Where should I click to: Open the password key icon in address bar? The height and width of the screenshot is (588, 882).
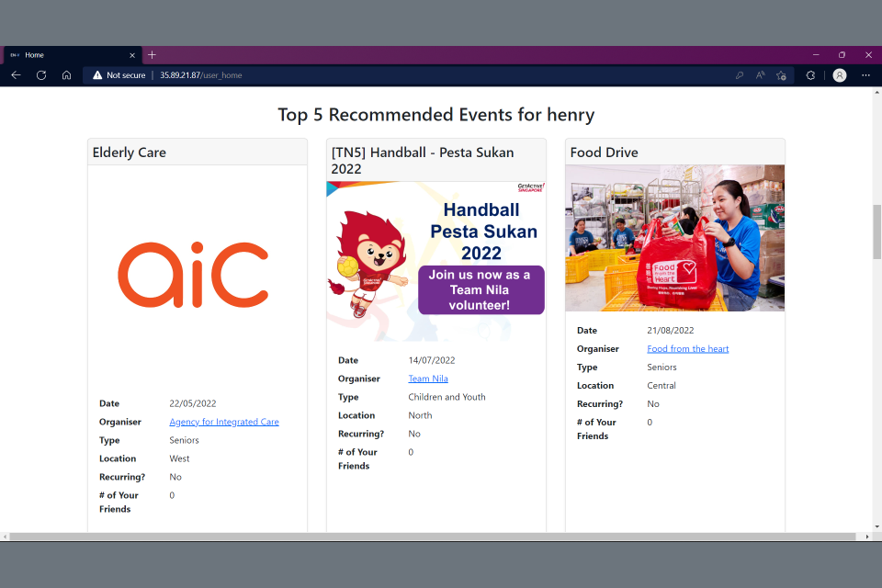[x=739, y=74]
